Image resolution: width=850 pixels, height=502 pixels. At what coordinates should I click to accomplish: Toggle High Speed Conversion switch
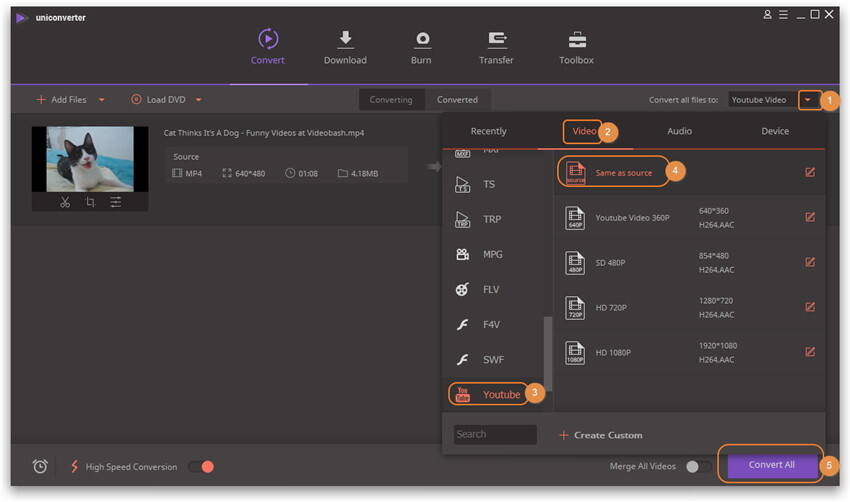[x=201, y=467]
